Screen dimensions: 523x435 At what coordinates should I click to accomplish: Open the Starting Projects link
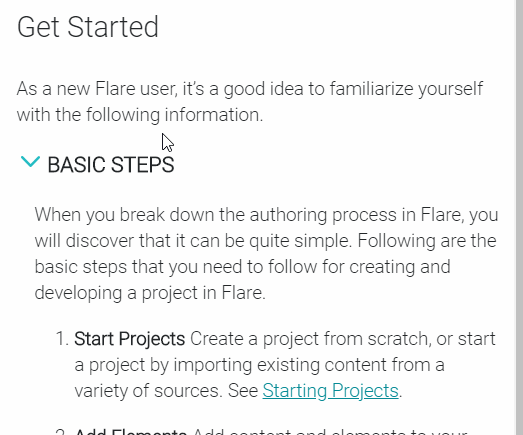[x=331, y=390]
